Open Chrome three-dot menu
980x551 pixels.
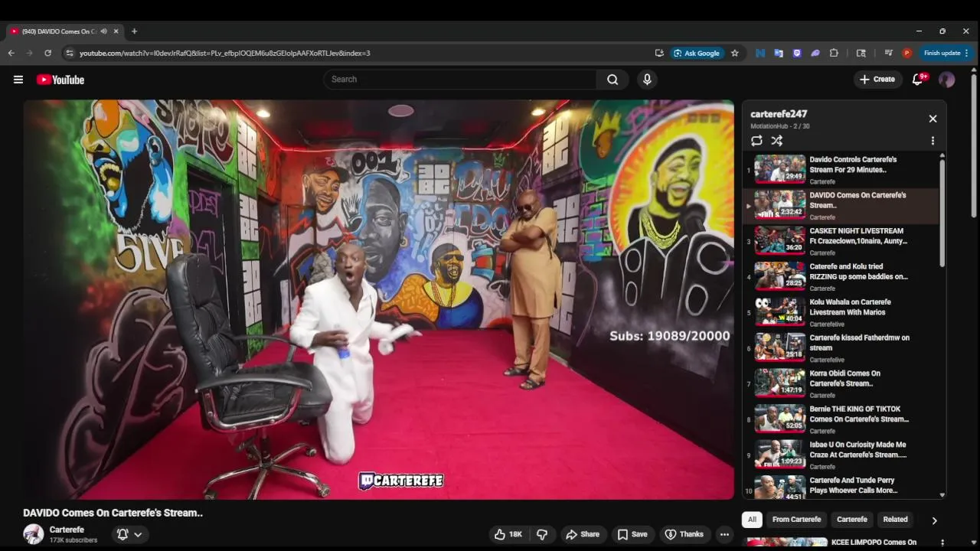pos(967,53)
